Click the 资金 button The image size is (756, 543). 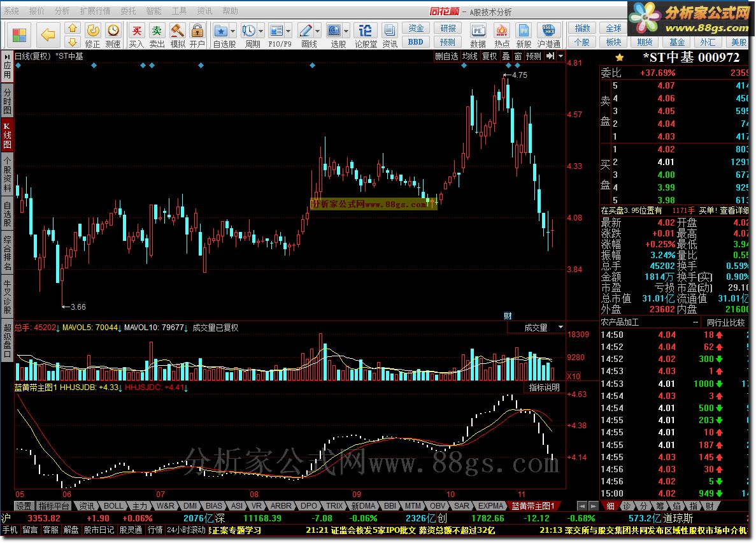click(416, 29)
